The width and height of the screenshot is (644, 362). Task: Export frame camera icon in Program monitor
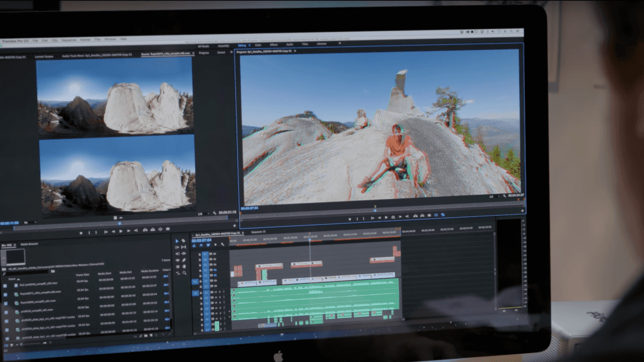tap(429, 215)
